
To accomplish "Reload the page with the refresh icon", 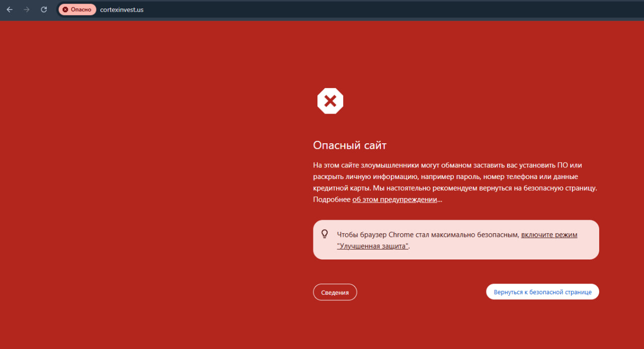I will [44, 10].
